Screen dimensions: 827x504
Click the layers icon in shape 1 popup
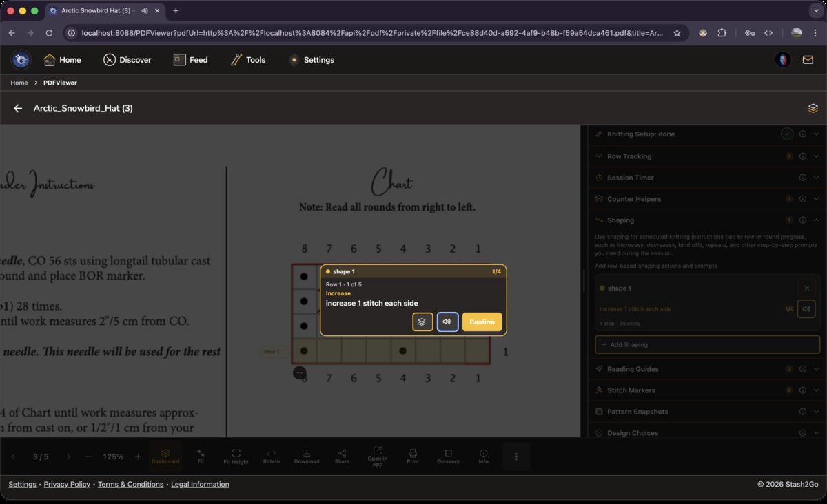tap(422, 322)
